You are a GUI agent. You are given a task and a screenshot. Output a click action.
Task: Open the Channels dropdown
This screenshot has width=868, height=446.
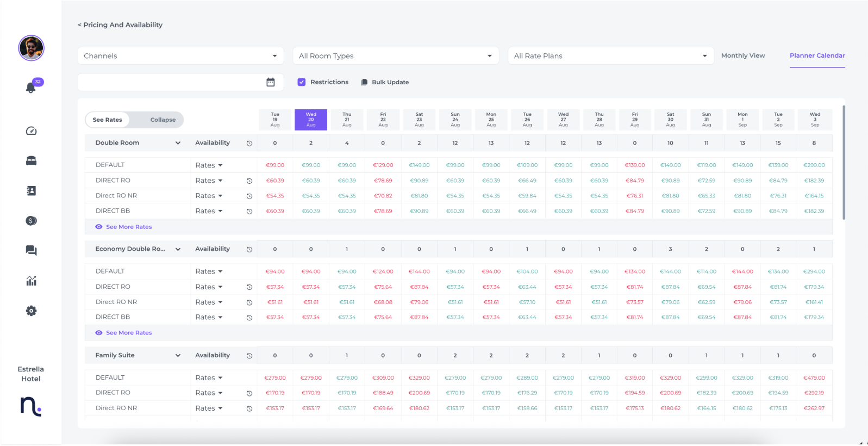pos(180,56)
